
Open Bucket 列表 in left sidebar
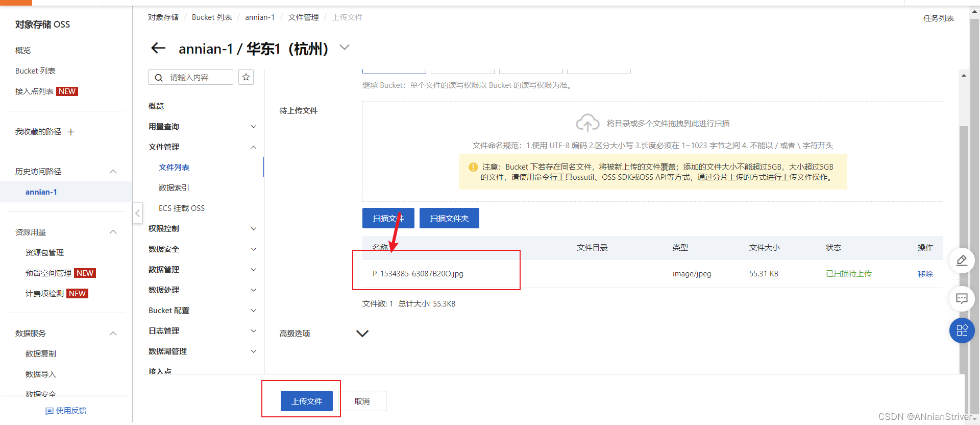[x=35, y=70]
